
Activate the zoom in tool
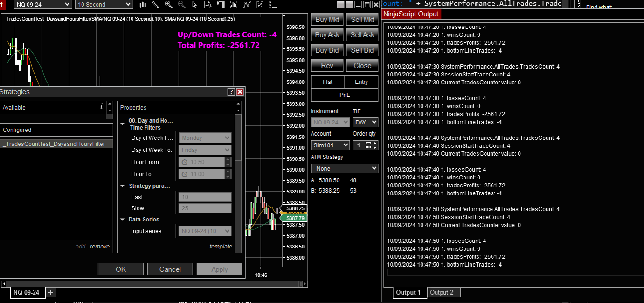[168, 5]
